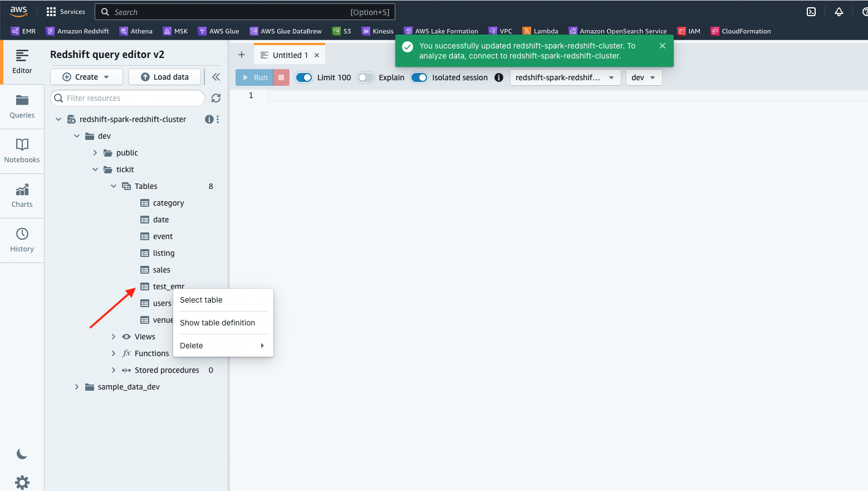Open the Lambda bookmark
This screenshot has width=868, height=491.
tap(541, 31)
